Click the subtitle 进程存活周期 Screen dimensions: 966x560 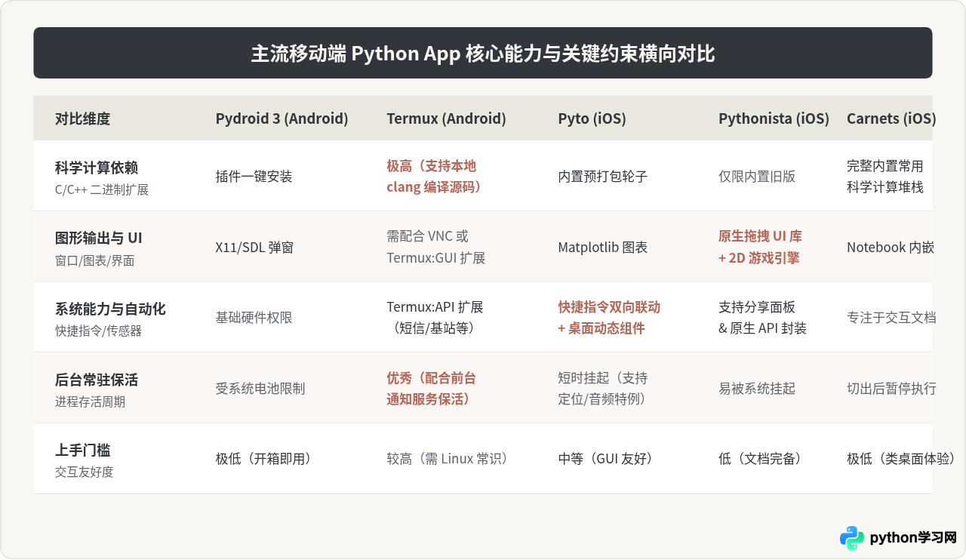pyautogui.click(x=90, y=402)
